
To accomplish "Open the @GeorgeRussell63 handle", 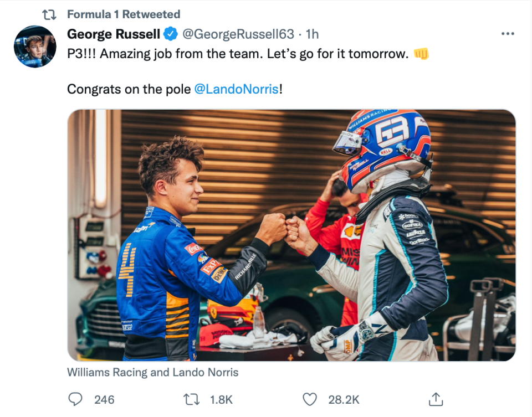I will (x=238, y=34).
